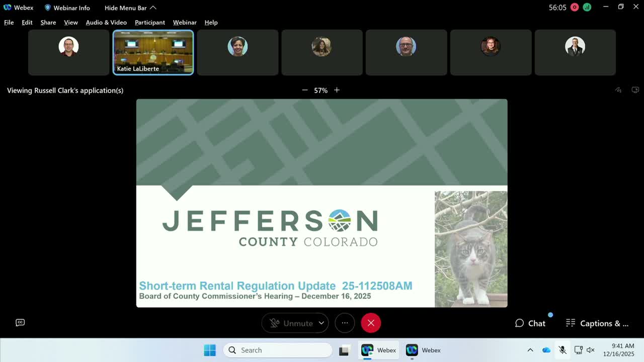Expand audio options arrow beside Unmute
The image size is (644, 362).
point(321,323)
